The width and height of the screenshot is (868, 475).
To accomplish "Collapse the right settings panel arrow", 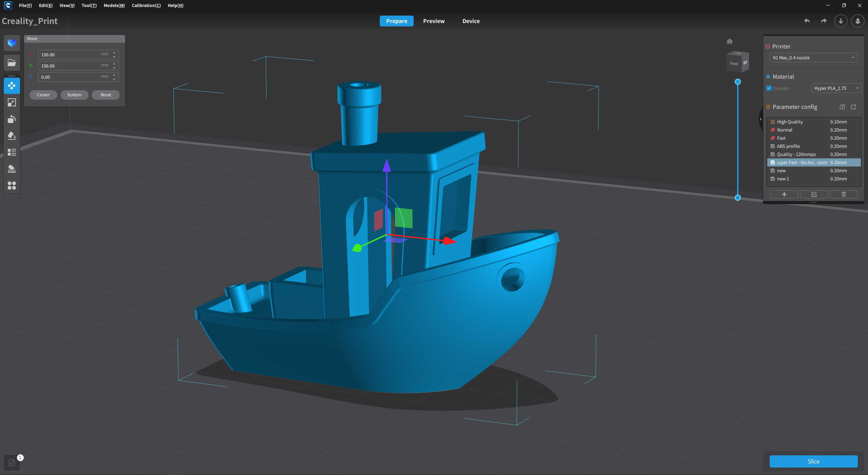I will click(761, 119).
